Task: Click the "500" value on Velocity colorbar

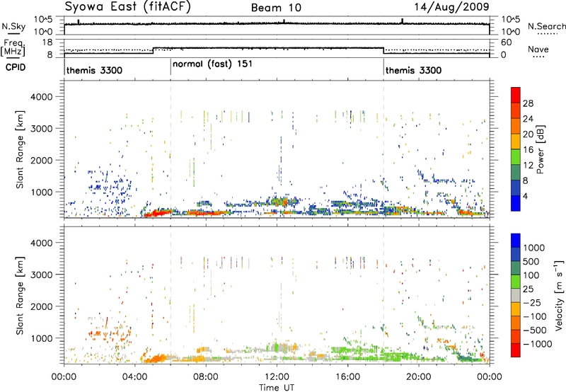Action: click(x=531, y=262)
